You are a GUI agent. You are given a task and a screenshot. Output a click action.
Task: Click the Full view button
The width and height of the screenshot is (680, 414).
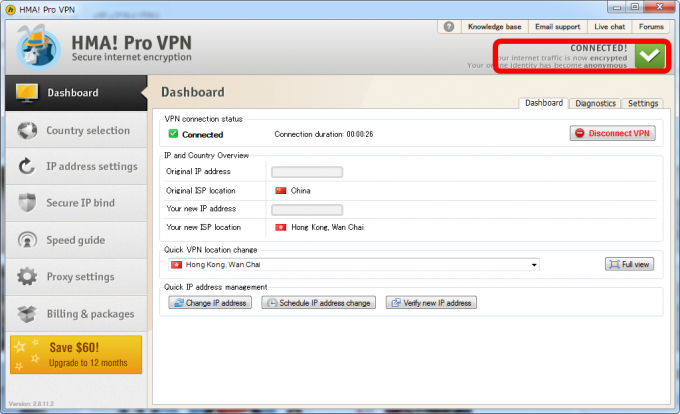pos(629,264)
